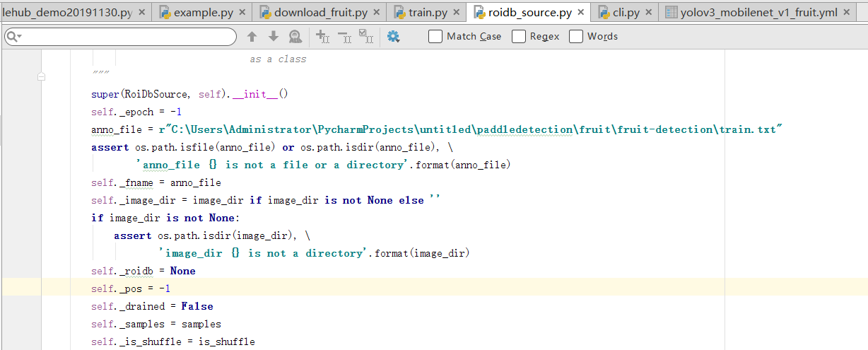
Task: Click the 'self._image_dir = image_dir' assignment line
Action: click(266, 200)
